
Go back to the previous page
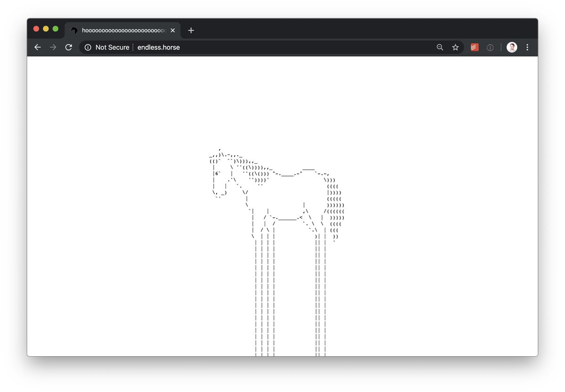point(38,47)
